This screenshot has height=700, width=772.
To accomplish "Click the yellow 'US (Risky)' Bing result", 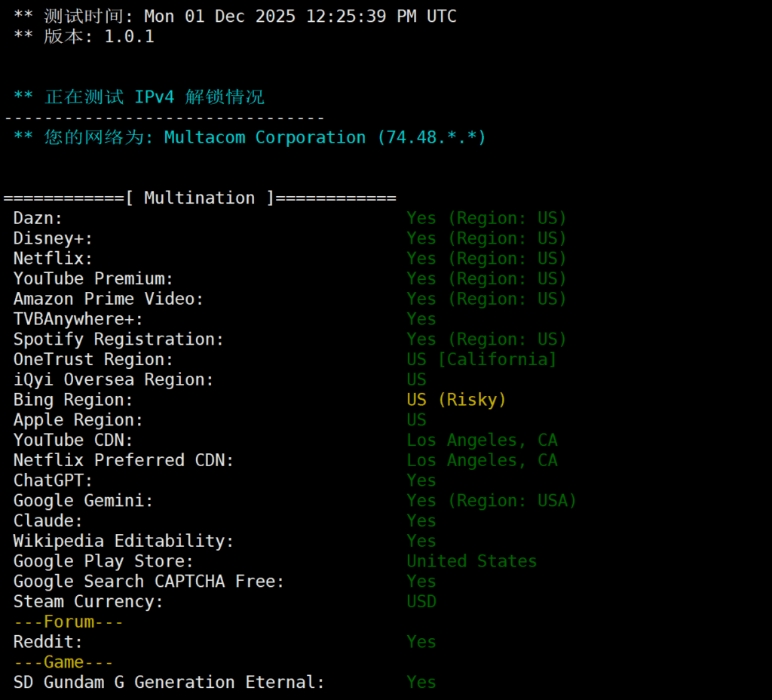I will click(x=456, y=400).
